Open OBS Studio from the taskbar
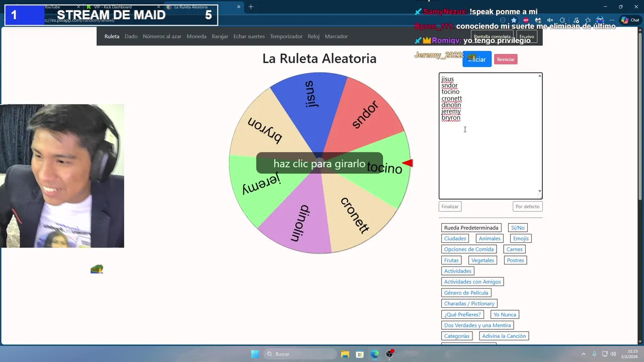Screen dimensions: 644x362 pyautogui.click(x=389, y=354)
